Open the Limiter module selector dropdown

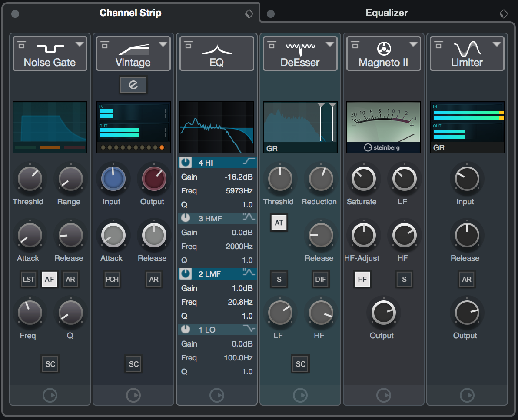coord(497,44)
